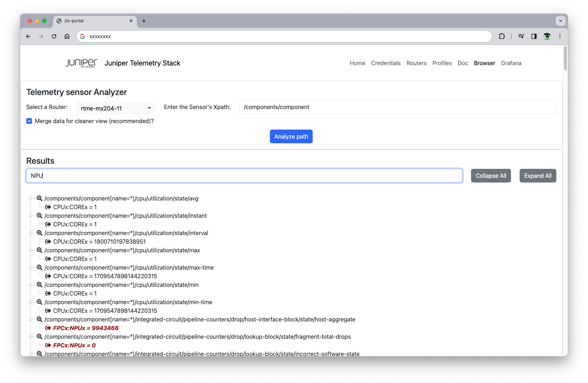Screen dimensions: 588x383
Task: Open the browser home page icon
Action: (67, 36)
